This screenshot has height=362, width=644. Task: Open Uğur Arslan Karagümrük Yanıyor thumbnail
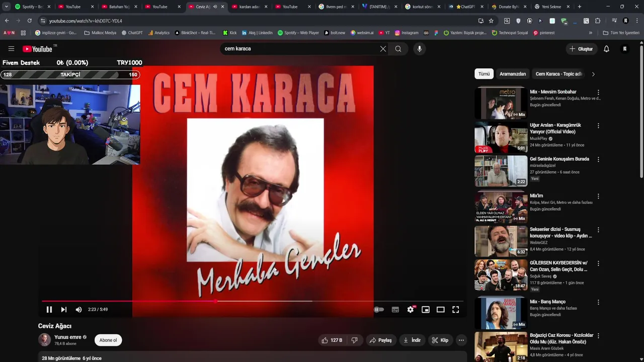[501, 137]
